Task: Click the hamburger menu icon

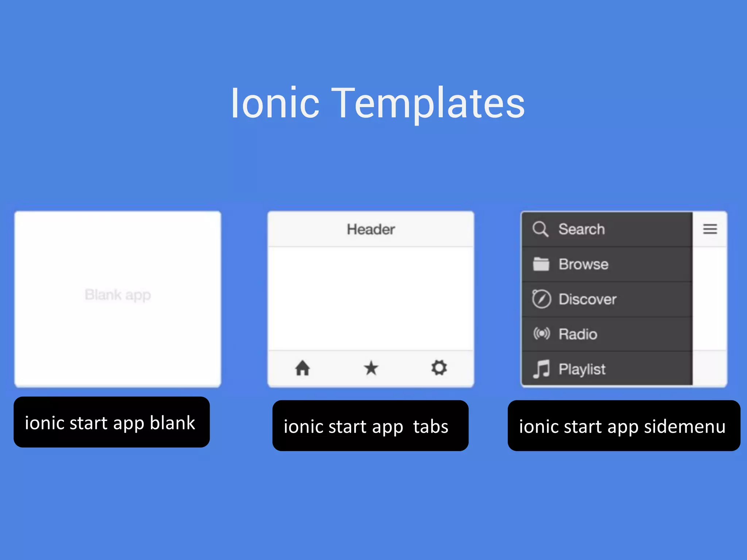Action: tap(710, 229)
